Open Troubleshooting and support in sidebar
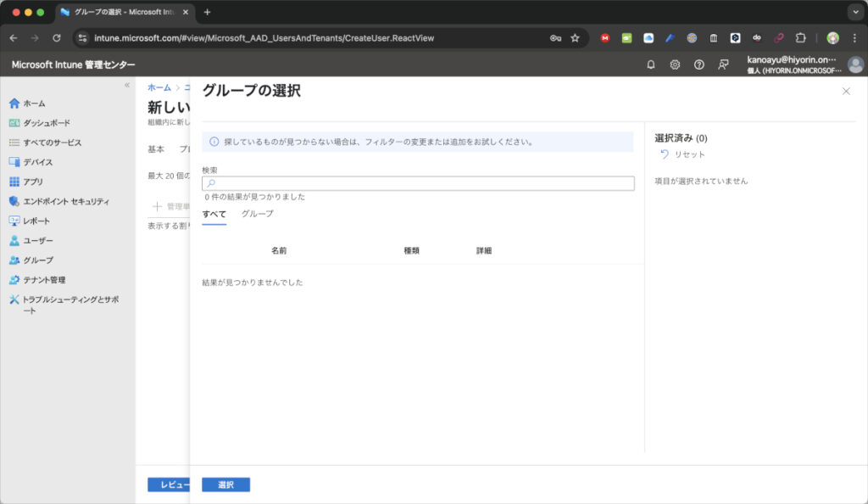 (64, 305)
